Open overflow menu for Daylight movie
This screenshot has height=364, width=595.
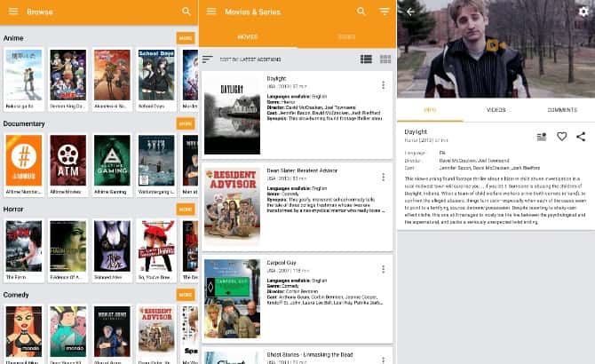[384, 85]
